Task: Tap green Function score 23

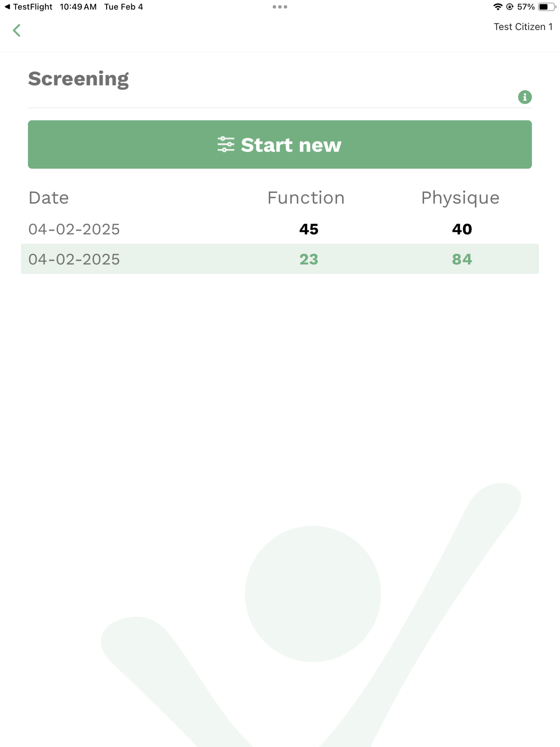Action: click(x=308, y=259)
